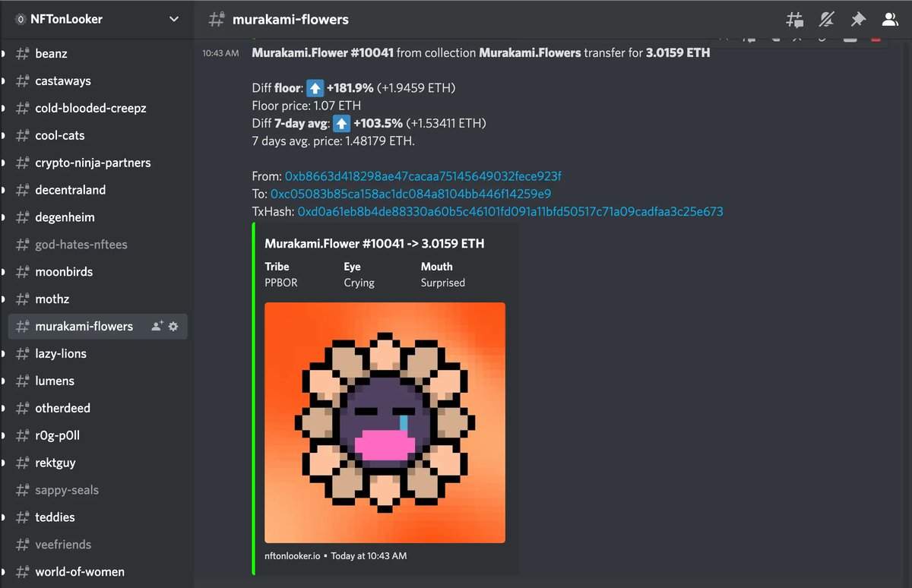
Task: Open the decentraland channel
Action: point(97,190)
